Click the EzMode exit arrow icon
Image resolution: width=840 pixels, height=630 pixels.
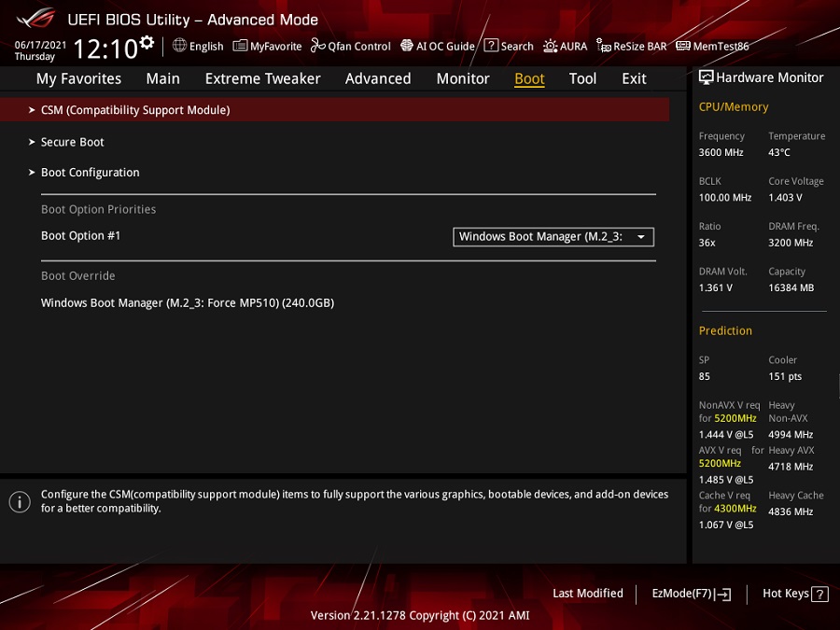click(722, 595)
